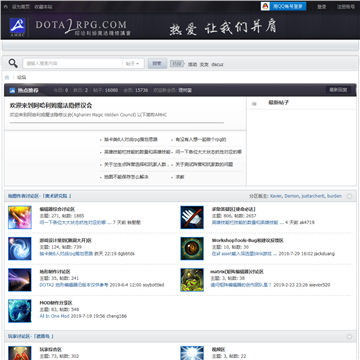Click the 收藏本站 link
This screenshot has height=360, width=360.
click(43, 7)
